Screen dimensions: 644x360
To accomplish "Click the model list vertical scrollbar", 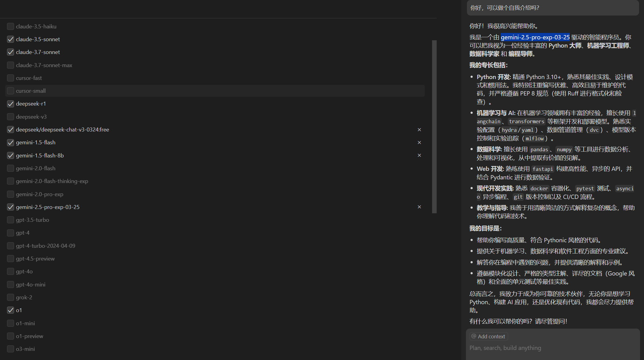I will tap(434, 127).
